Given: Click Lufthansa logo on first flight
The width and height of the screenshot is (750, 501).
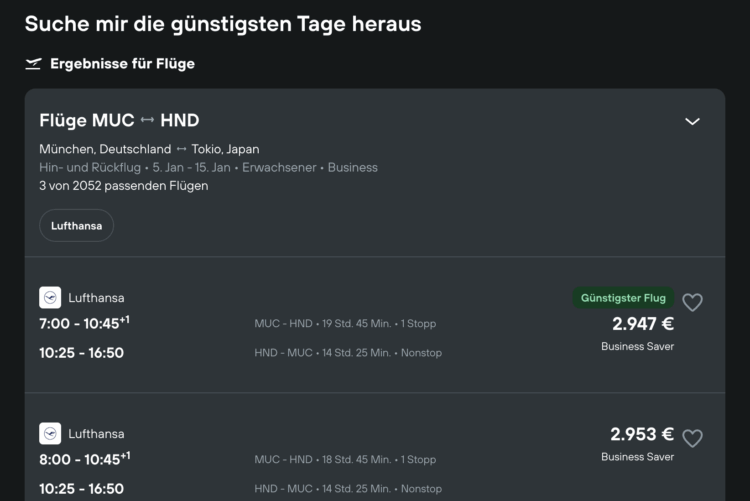Looking at the screenshot, I should click(50, 297).
